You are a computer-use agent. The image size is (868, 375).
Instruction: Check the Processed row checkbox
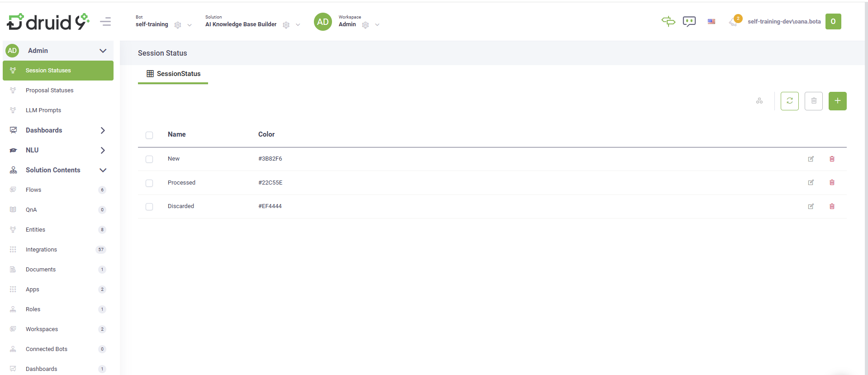(149, 183)
